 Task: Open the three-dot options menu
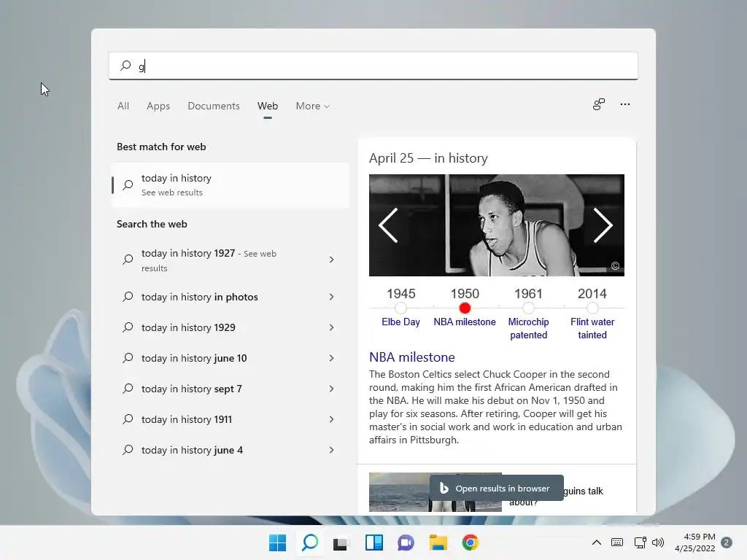coord(625,104)
